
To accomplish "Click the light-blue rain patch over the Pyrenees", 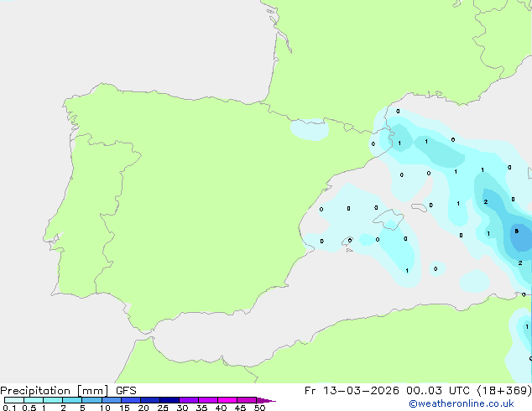I will coord(310,129).
